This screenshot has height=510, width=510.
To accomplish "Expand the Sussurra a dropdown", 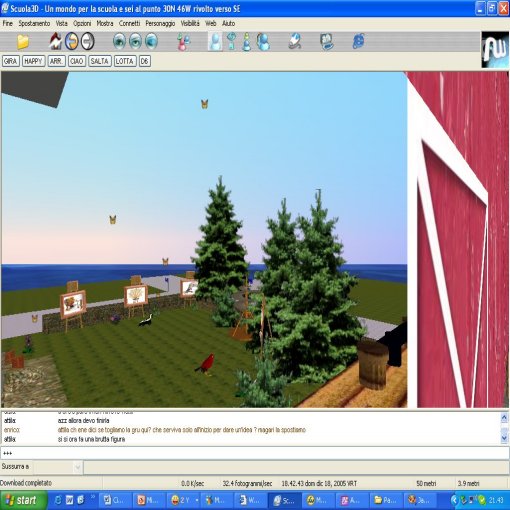I will 78,467.
